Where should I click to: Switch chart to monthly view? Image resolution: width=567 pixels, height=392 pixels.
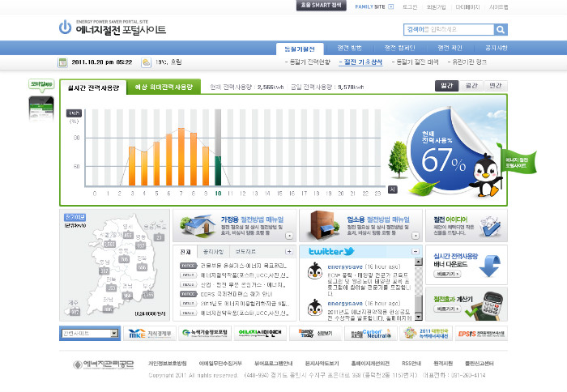pyautogui.click(x=471, y=86)
